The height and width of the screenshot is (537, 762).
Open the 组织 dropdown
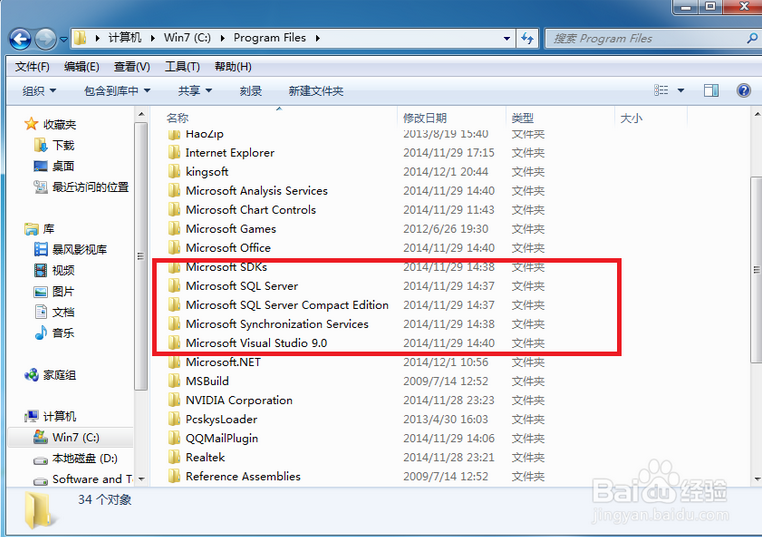coord(39,91)
